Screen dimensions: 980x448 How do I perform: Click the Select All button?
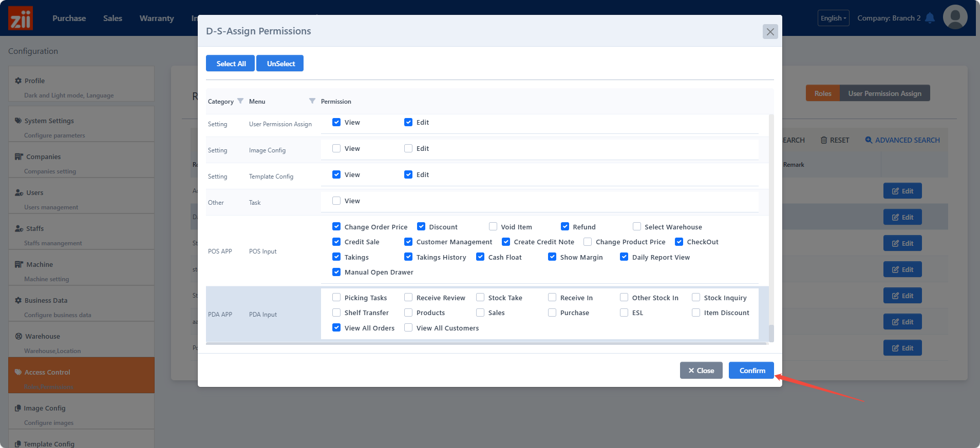[x=231, y=64]
